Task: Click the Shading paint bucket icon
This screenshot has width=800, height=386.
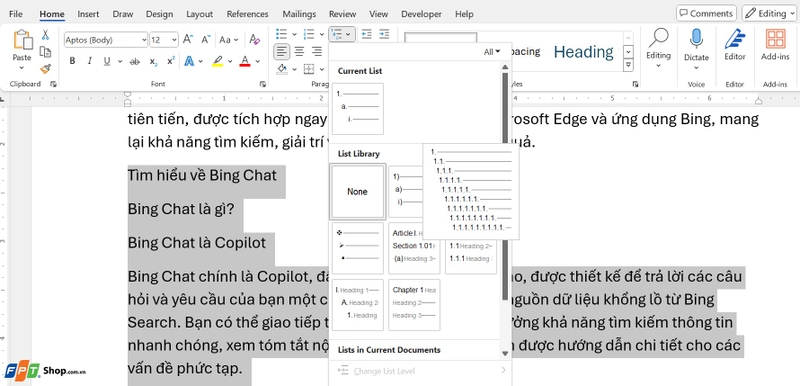Action: click(x=282, y=68)
